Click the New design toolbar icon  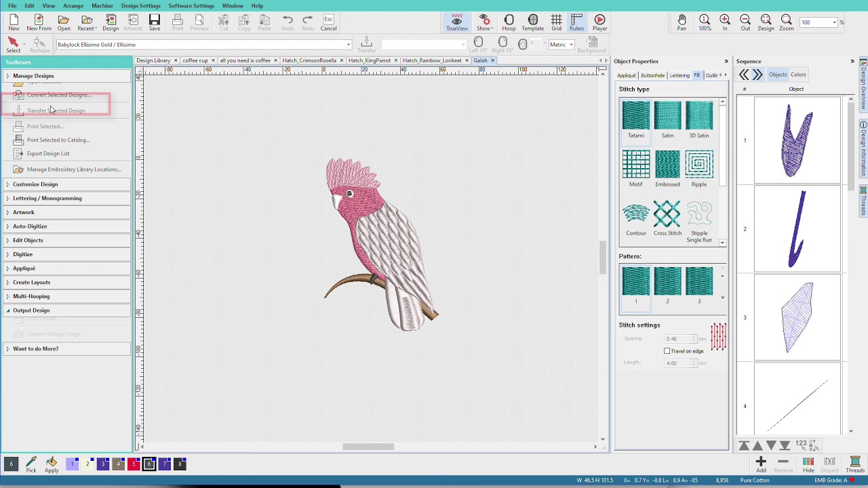(14, 22)
